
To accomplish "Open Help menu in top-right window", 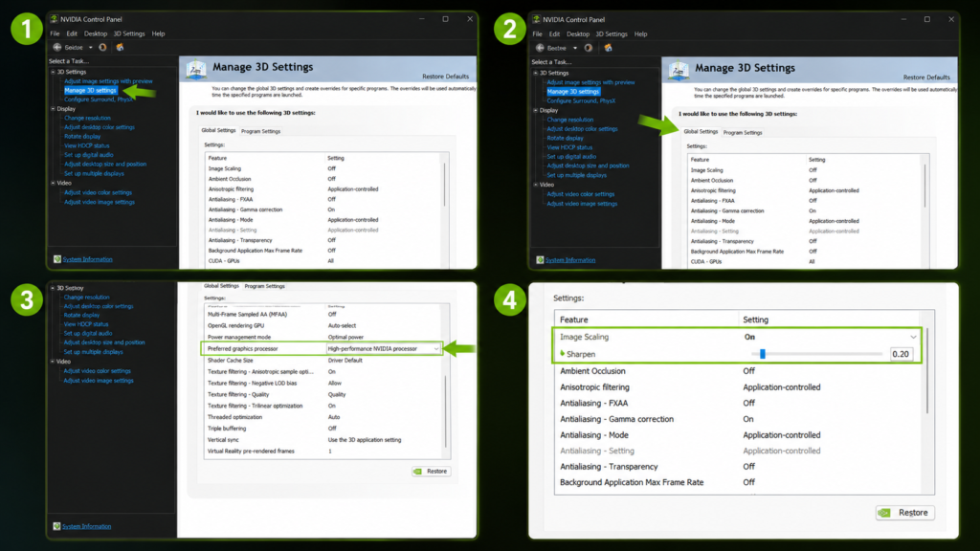I will click(x=640, y=34).
